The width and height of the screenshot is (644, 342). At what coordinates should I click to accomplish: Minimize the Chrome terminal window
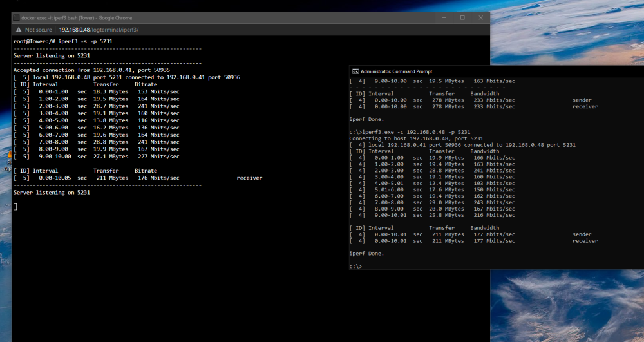444,17
